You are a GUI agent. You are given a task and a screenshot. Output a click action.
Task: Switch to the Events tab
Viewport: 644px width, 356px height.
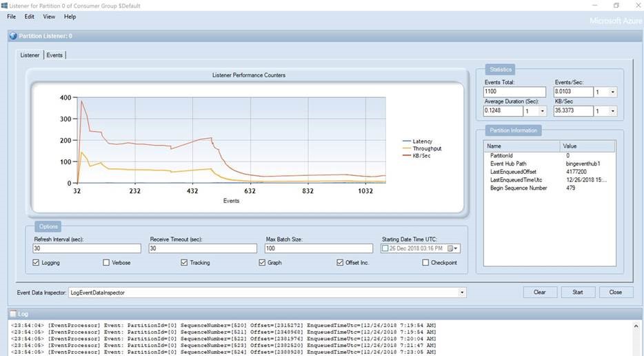pyautogui.click(x=55, y=55)
